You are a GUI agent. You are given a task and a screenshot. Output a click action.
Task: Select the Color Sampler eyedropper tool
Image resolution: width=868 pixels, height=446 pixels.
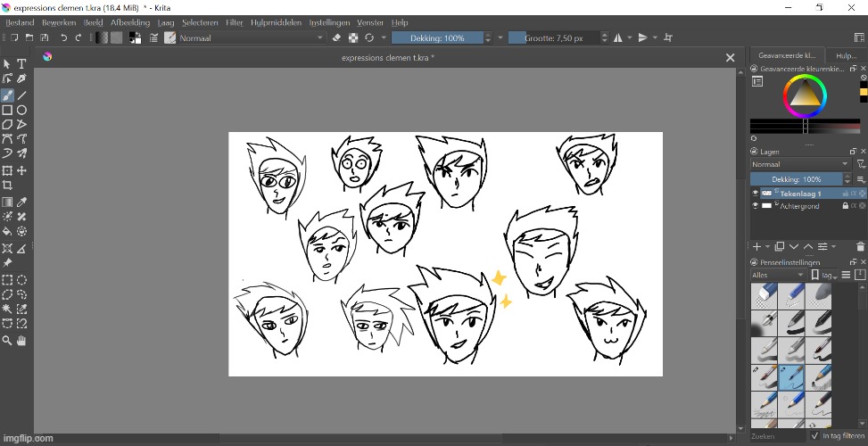click(x=21, y=202)
